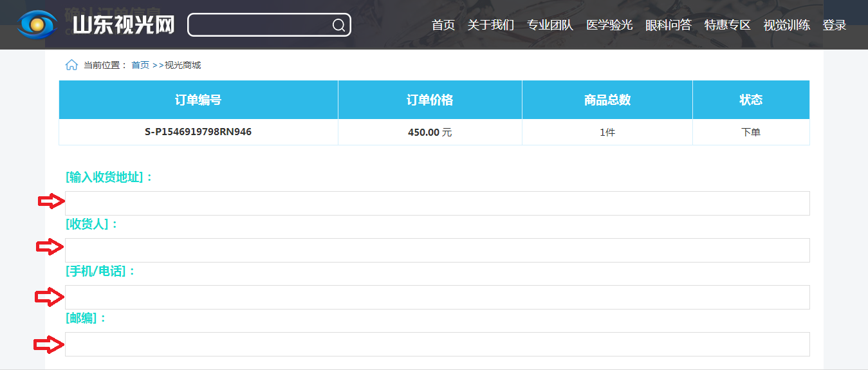The width and height of the screenshot is (868, 370).
Task: Click the eye logo of 山东视光网
Action: 38,24
